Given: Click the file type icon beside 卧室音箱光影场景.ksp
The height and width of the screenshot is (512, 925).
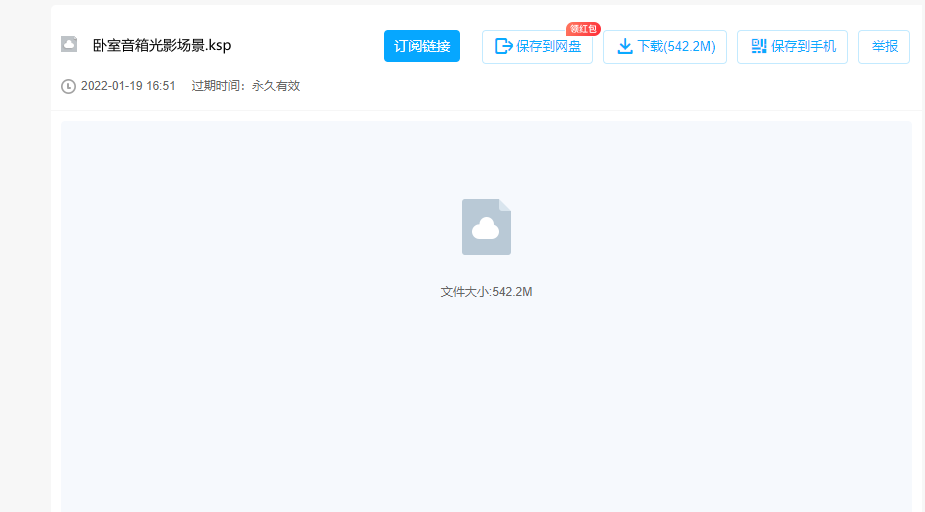Looking at the screenshot, I should pyautogui.click(x=69, y=44).
